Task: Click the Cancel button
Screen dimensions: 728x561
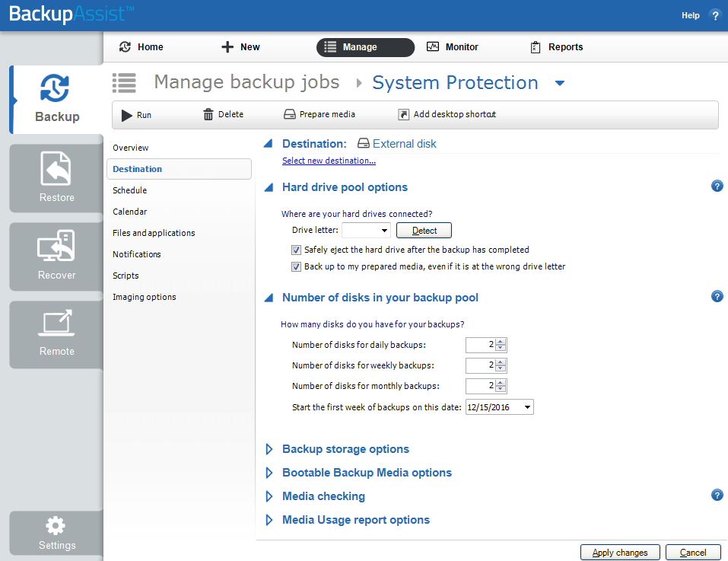Action: (x=693, y=553)
